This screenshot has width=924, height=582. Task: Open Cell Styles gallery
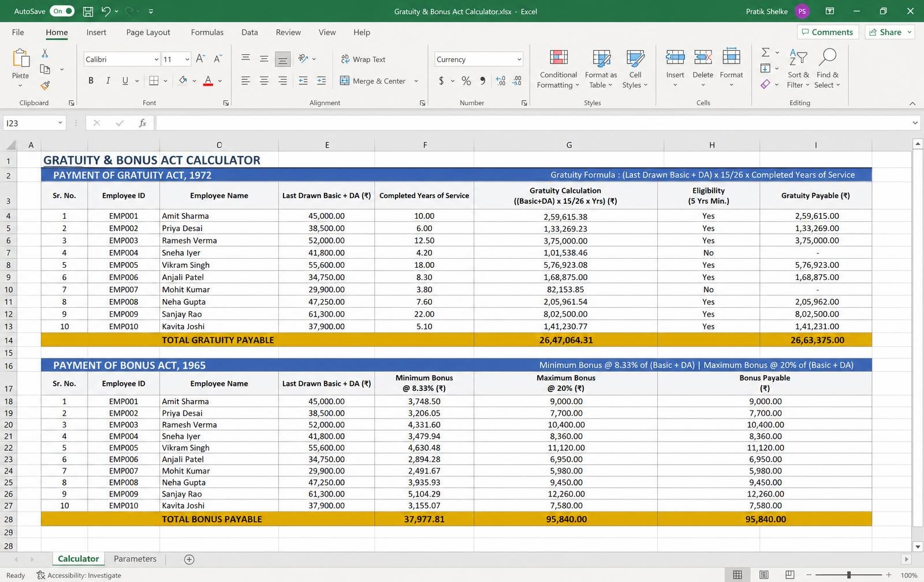click(635, 68)
